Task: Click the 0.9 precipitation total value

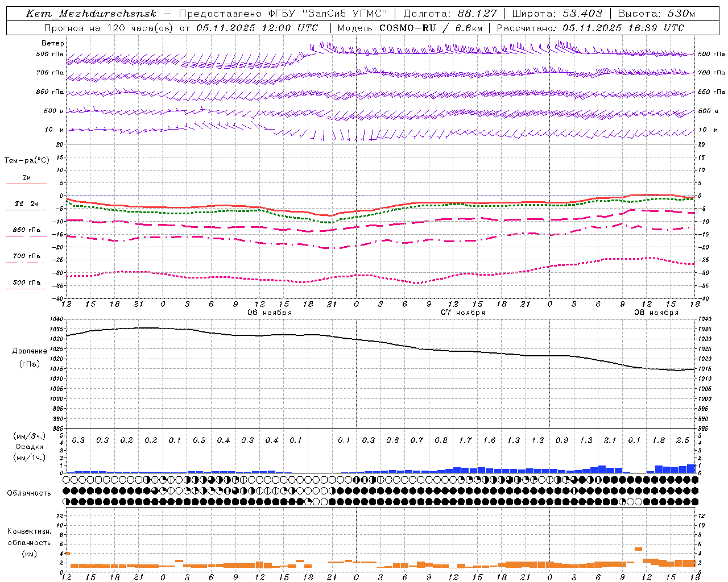Action: pos(561,440)
